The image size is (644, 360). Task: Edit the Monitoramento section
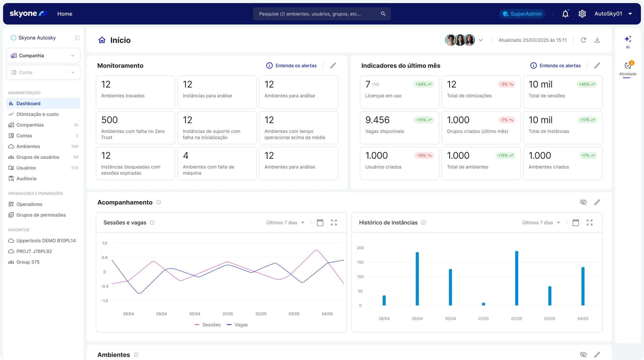pos(333,66)
